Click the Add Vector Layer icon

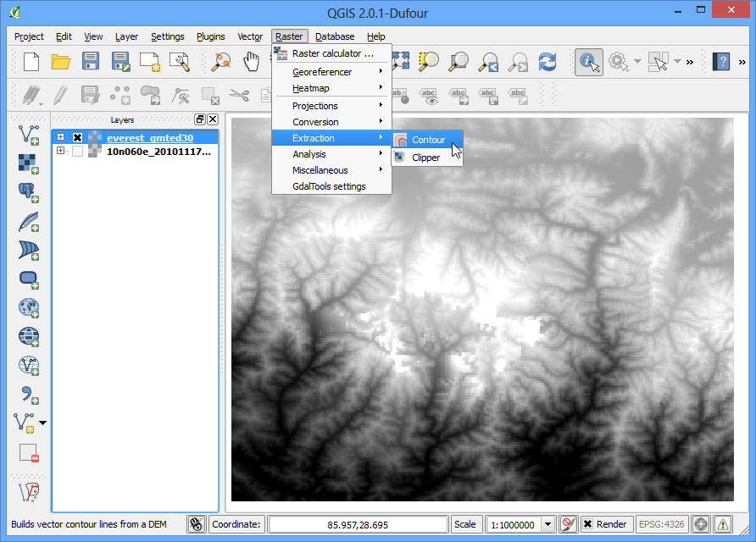point(29,134)
